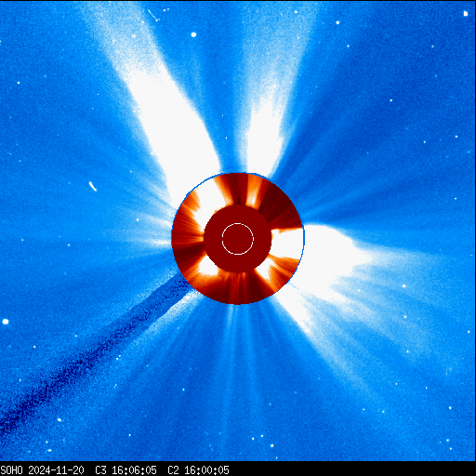Click the dark red occulter disk center
This screenshot has width=476, height=476.
pos(238,239)
